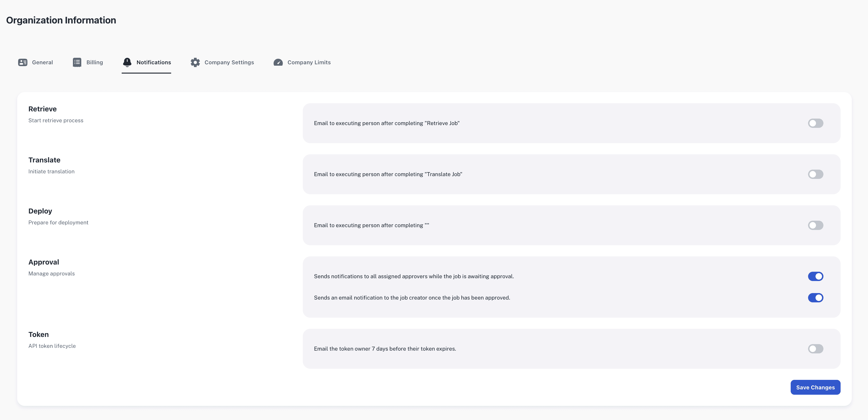Click the 'Prepare for deployment' description
This screenshot has width=868, height=420.
(58, 223)
